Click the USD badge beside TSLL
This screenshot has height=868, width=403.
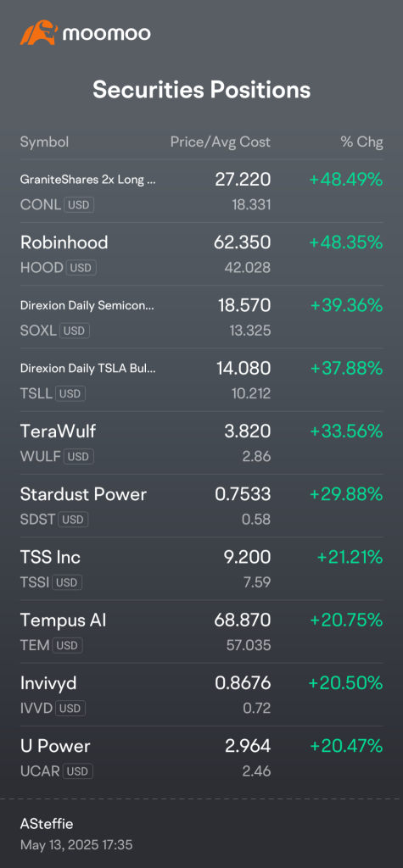[70, 393]
